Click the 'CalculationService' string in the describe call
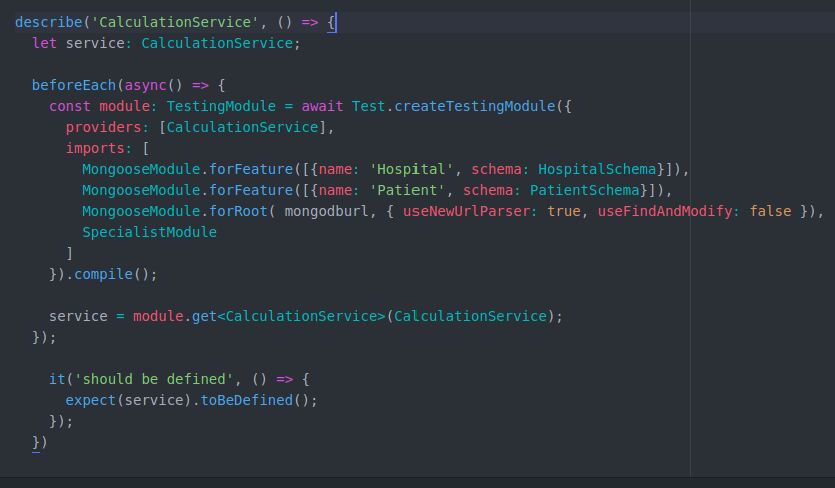Viewport: 835px width, 488px height. [x=175, y=22]
